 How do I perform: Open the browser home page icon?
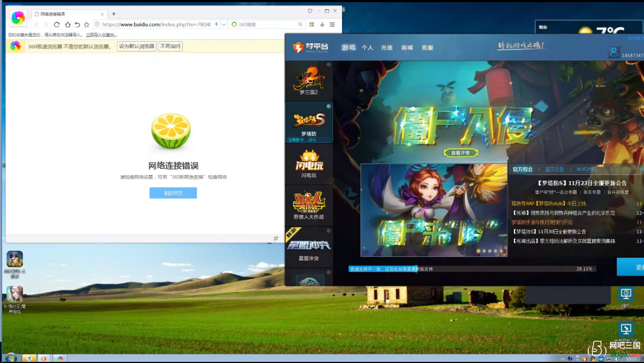[x=67, y=24]
